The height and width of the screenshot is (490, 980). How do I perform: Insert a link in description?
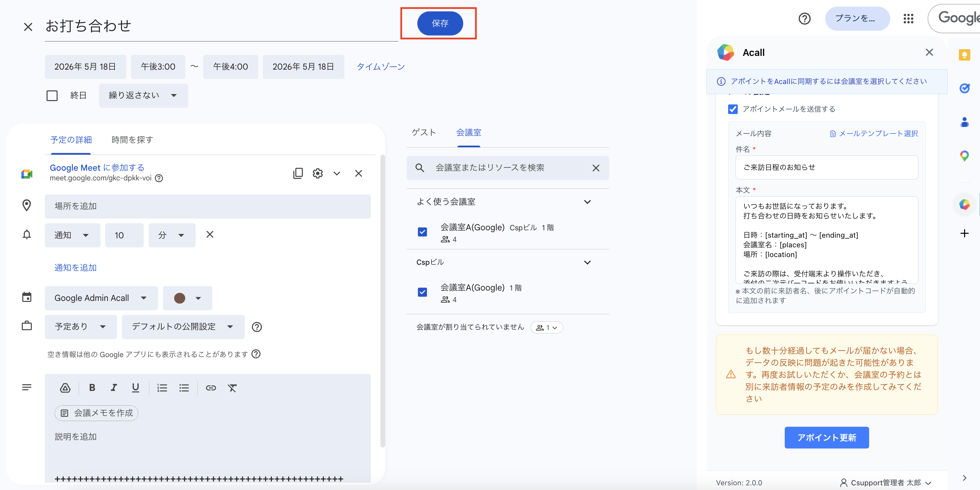(x=211, y=388)
